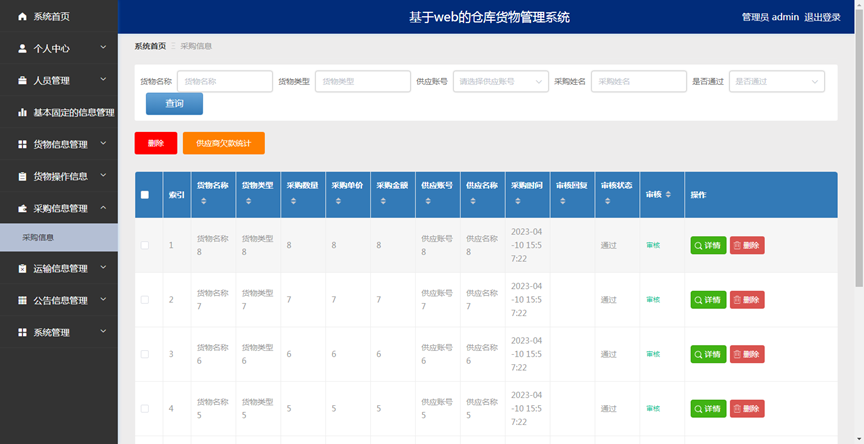Click the red 删除 button above table
The image size is (864, 444).
click(x=156, y=143)
